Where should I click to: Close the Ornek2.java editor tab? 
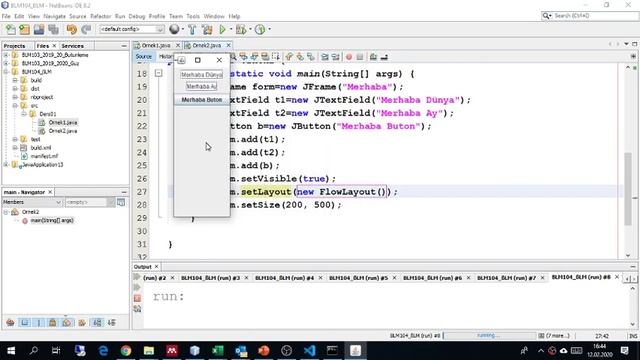[x=229, y=45]
